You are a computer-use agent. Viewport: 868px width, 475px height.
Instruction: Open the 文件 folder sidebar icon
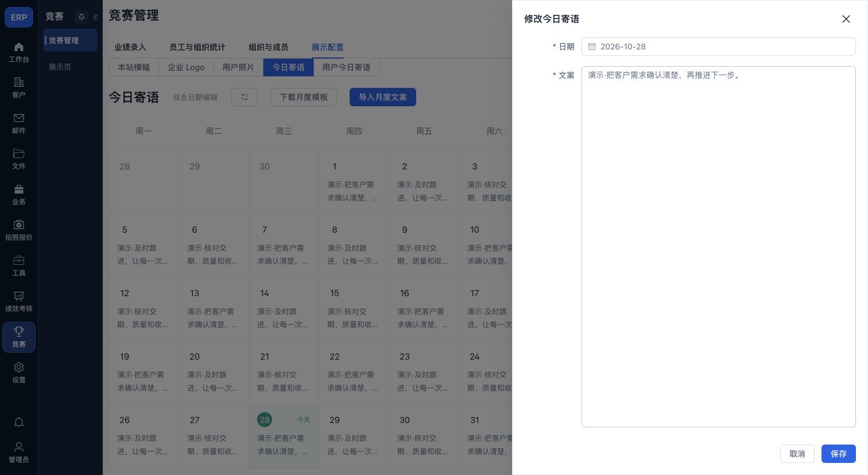(x=19, y=159)
